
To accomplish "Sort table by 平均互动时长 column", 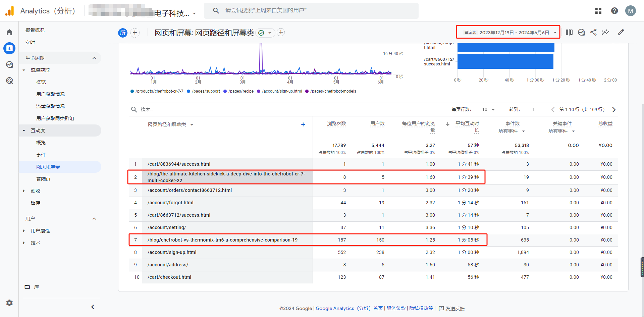I will pyautogui.click(x=467, y=127).
